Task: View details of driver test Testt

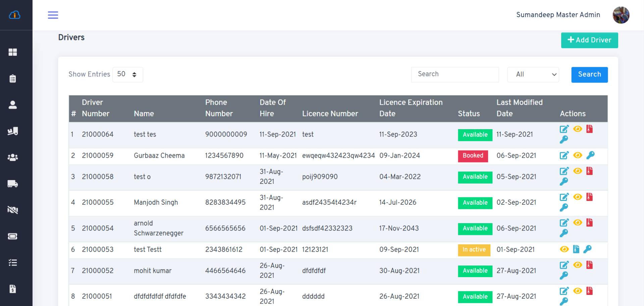Action: pos(565,249)
